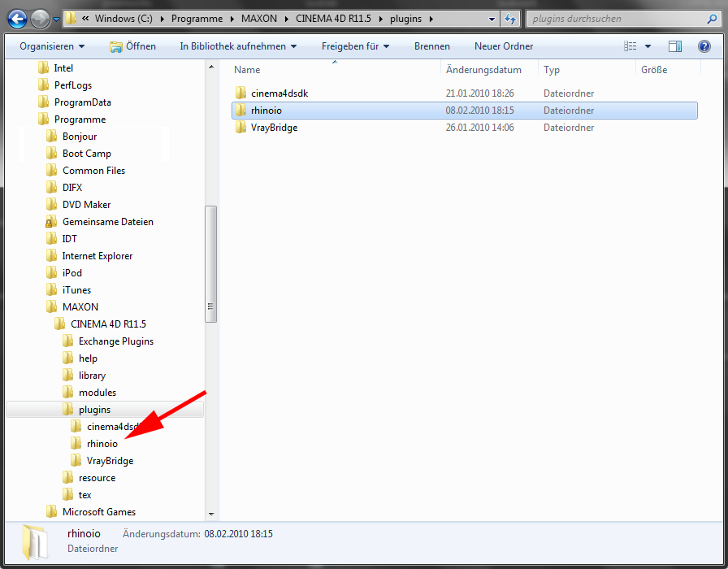Viewport: 728px width, 569px height.
Task: Select the Programme folder in the tree
Action: pyautogui.click(x=72, y=119)
